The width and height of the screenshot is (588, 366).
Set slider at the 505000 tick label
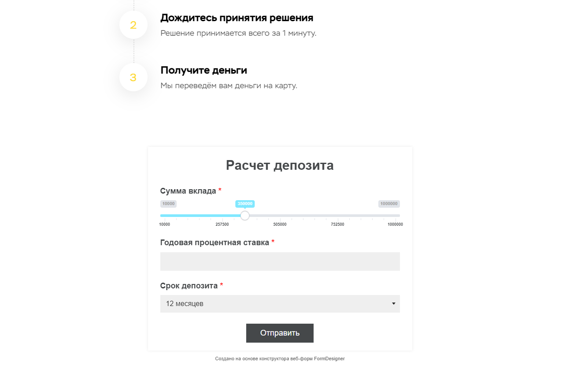[x=280, y=224]
